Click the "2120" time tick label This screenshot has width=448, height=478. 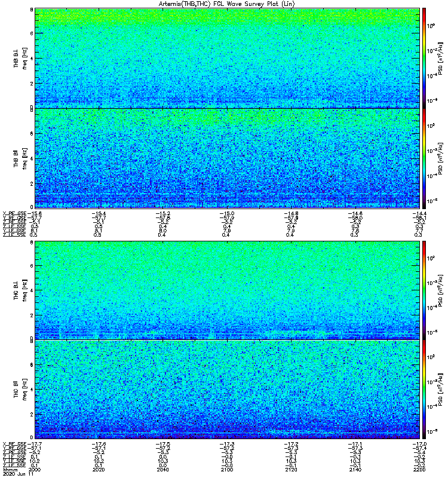[291, 470]
